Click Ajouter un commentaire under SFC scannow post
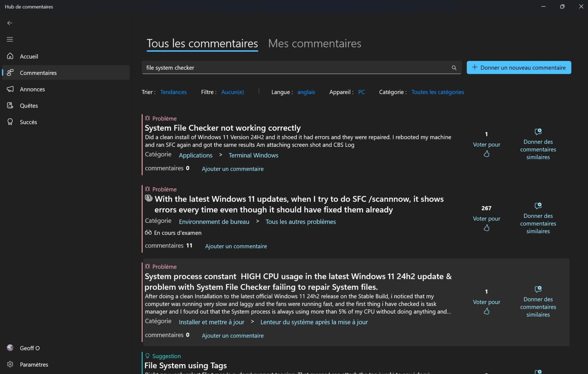The width and height of the screenshot is (588, 374). (236, 246)
